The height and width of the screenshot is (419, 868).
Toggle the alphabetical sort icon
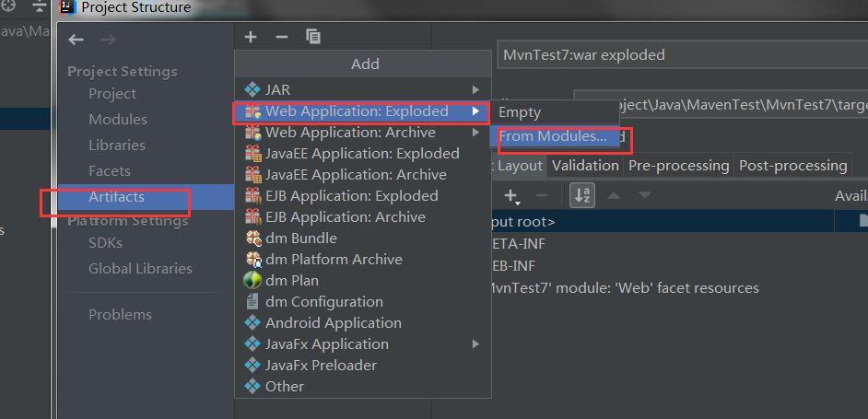tap(582, 195)
